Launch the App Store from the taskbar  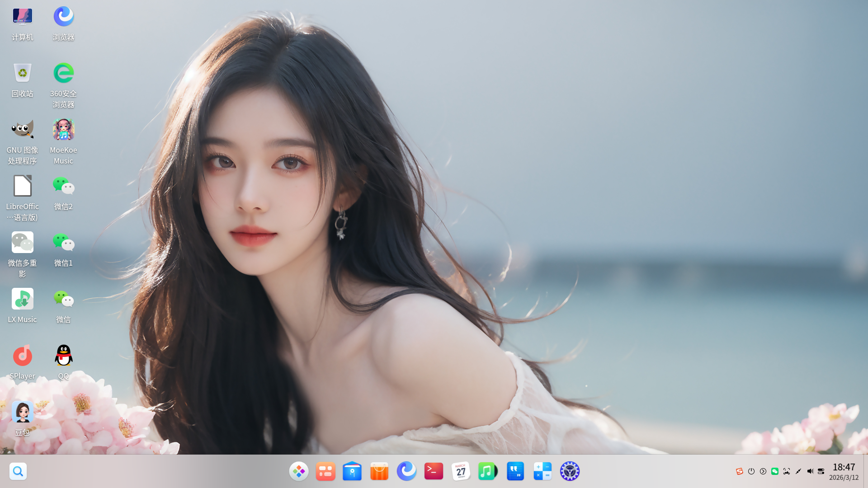(x=379, y=471)
